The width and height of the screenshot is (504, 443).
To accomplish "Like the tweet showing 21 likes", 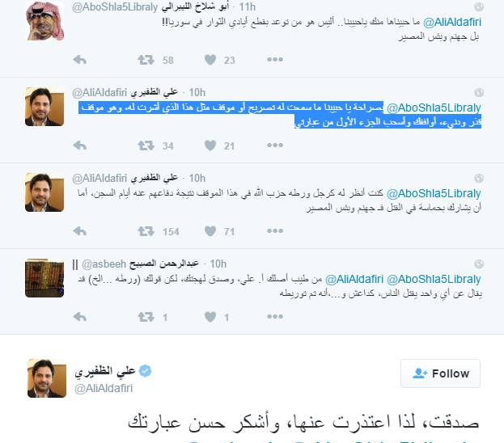I will pos(210,146).
